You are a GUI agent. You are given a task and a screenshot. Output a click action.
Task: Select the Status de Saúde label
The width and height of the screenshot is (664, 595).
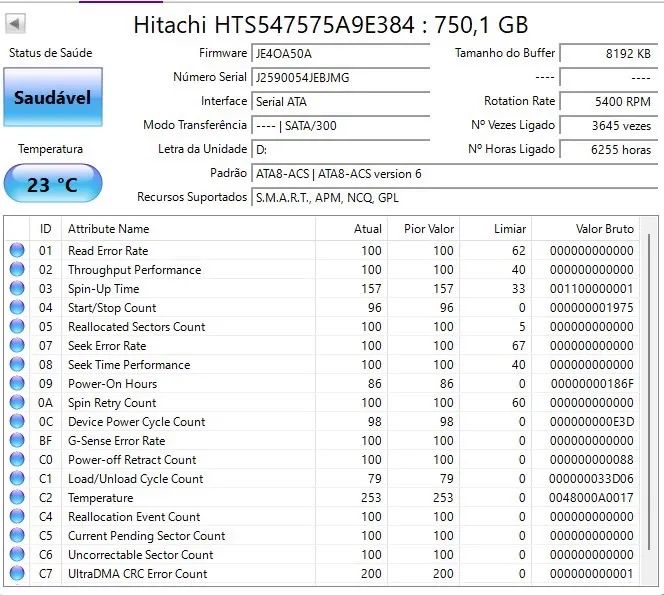(x=50, y=53)
